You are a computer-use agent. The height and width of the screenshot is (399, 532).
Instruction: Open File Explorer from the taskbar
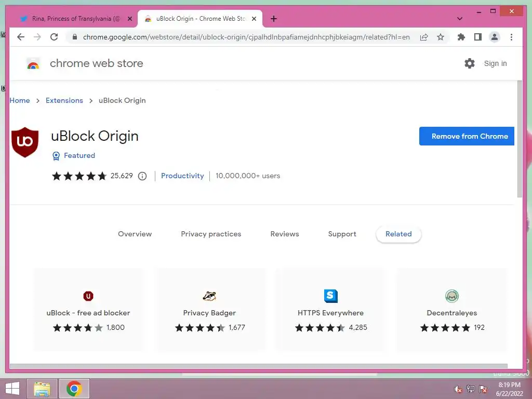tap(42, 389)
